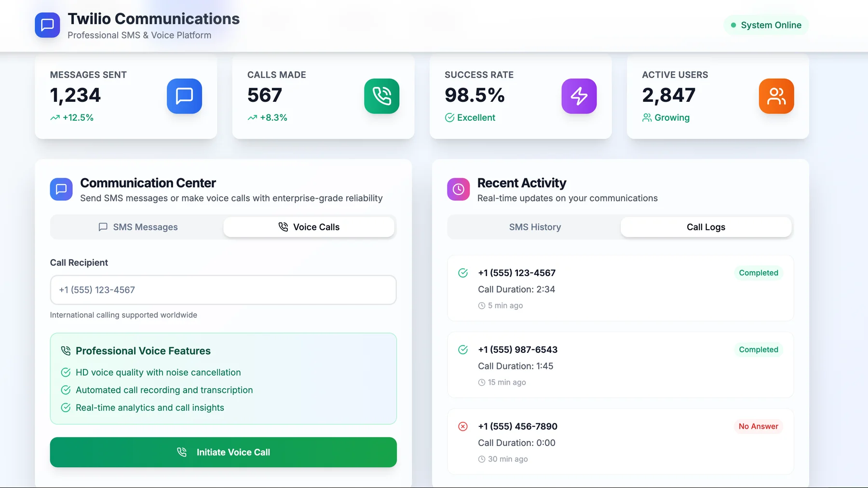Focus the Call Recipient phone number field

[223, 290]
